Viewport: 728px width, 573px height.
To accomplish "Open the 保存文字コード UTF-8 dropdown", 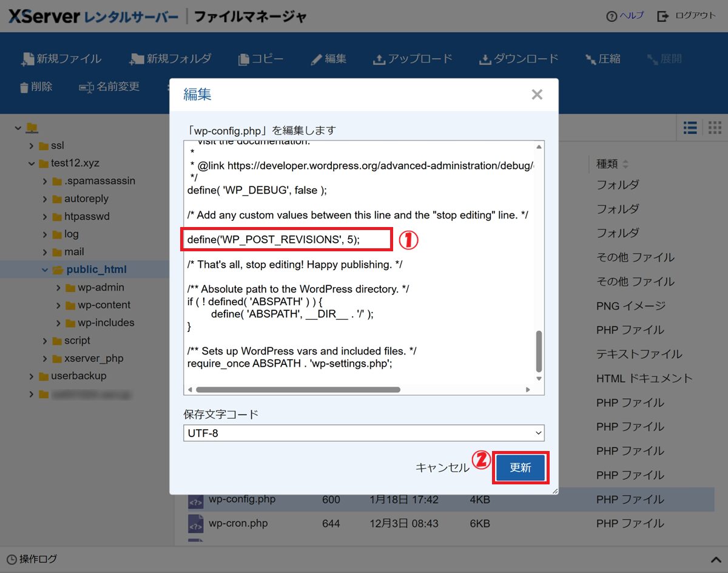I will pyautogui.click(x=363, y=433).
